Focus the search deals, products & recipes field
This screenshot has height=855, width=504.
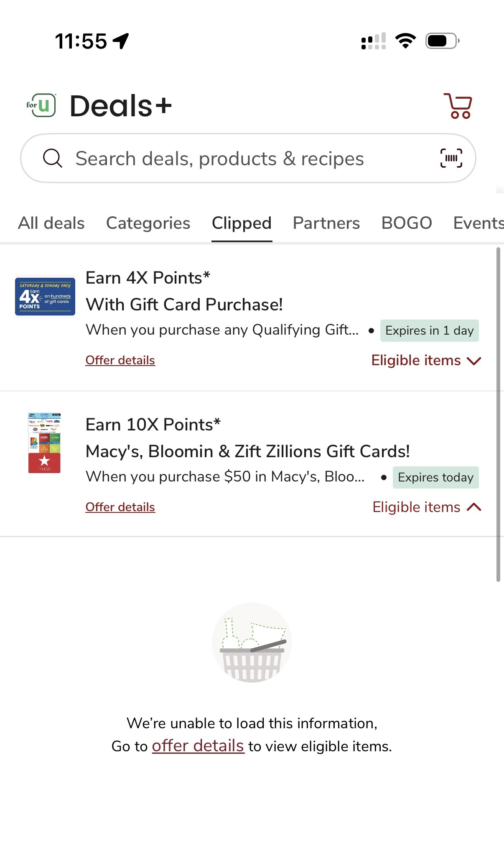tap(247, 159)
